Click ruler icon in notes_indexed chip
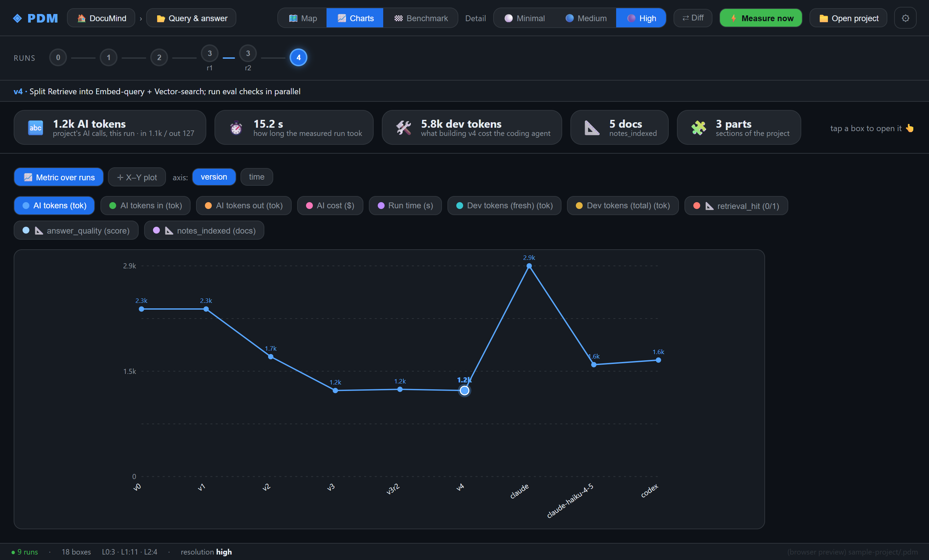929x560 pixels. coord(169,230)
